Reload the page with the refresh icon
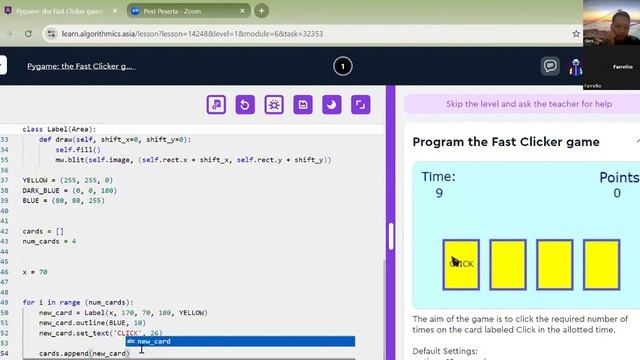 coord(28,34)
